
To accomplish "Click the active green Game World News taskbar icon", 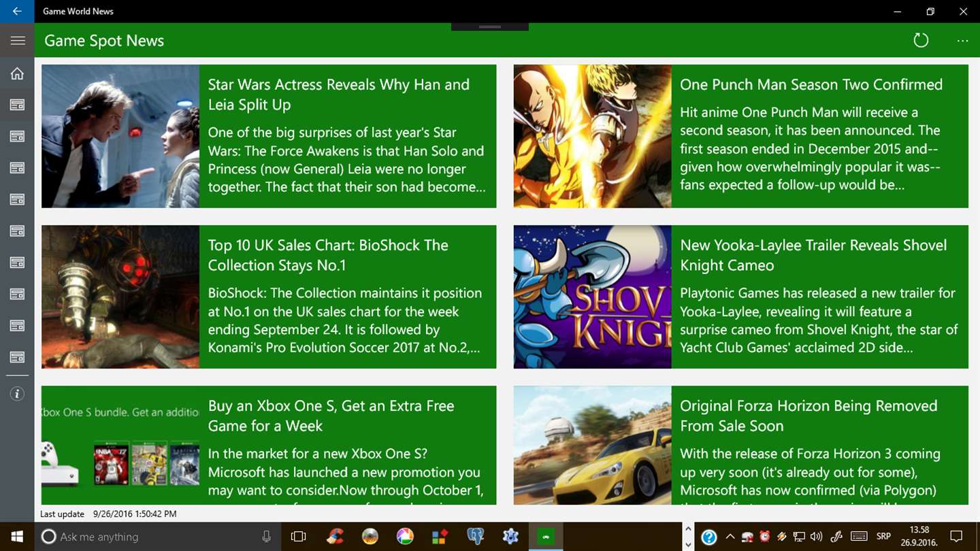I will pos(546,537).
